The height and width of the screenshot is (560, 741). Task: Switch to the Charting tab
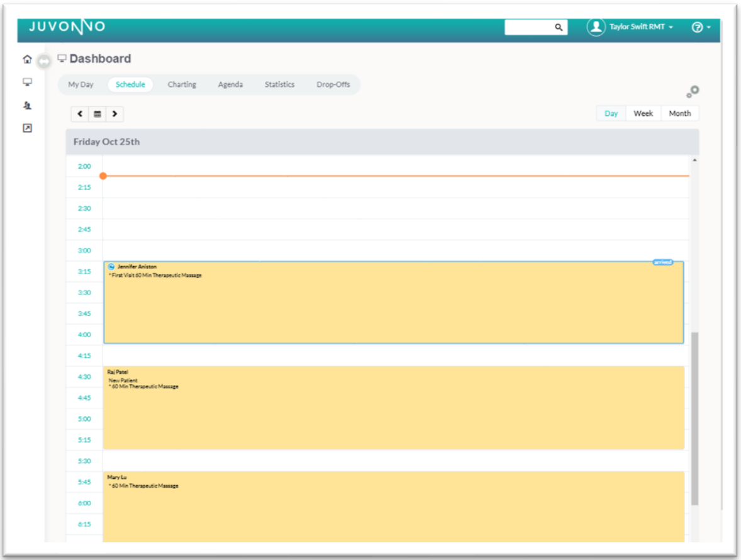tap(182, 85)
